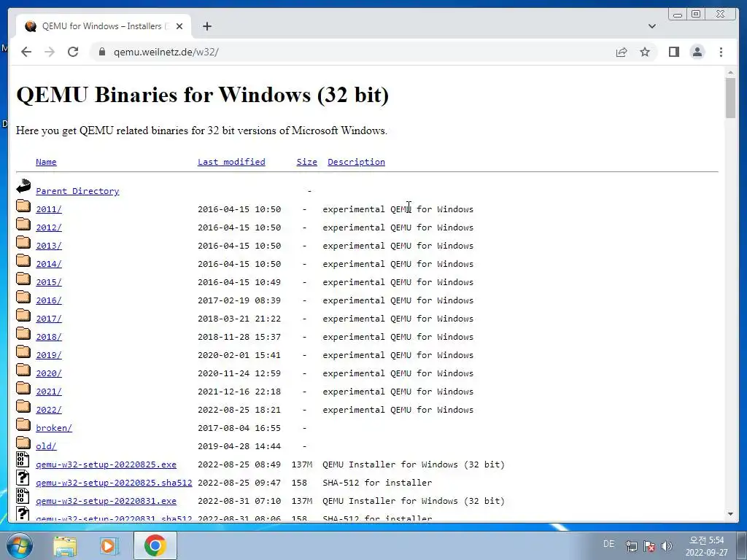The width and height of the screenshot is (747, 560).
Task: Open the volume speaker tray icon
Action: [x=667, y=546]
